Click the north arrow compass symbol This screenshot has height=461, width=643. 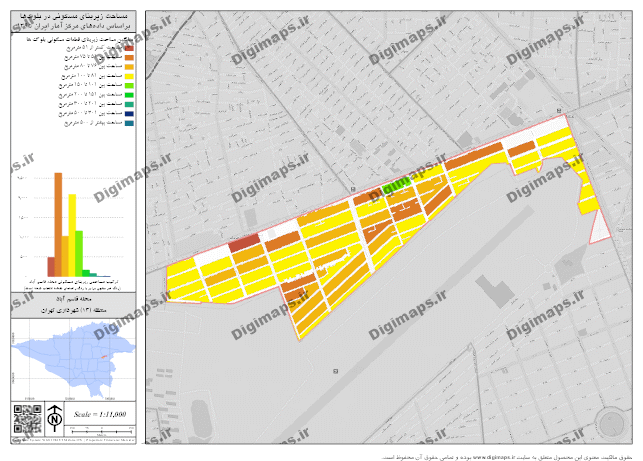(x=55, y=417)
